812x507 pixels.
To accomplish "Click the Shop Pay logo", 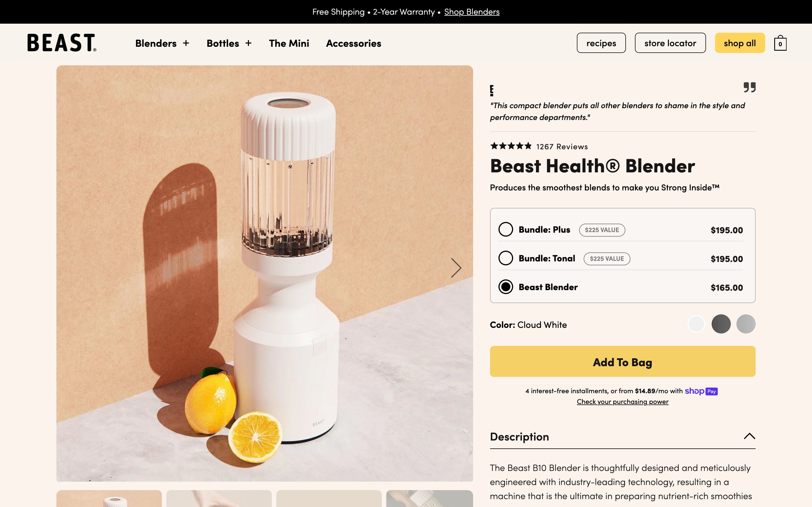I will (x=701, y=391).
